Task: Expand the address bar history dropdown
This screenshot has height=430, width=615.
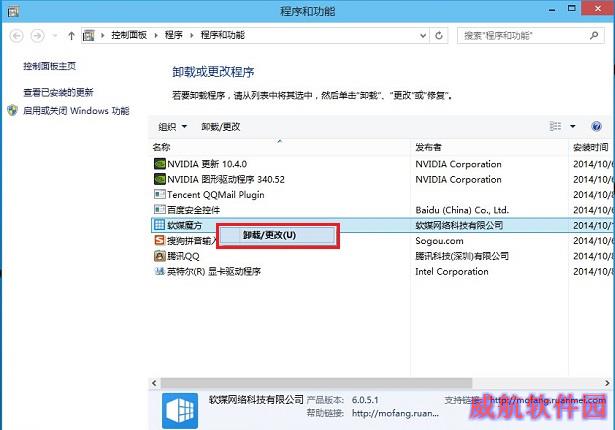Action: tap(423, 35)
